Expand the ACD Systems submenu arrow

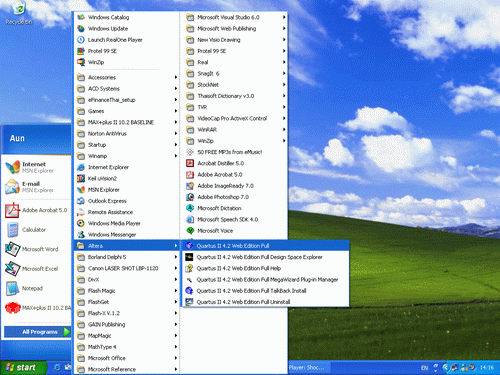[x=176, y=89]
